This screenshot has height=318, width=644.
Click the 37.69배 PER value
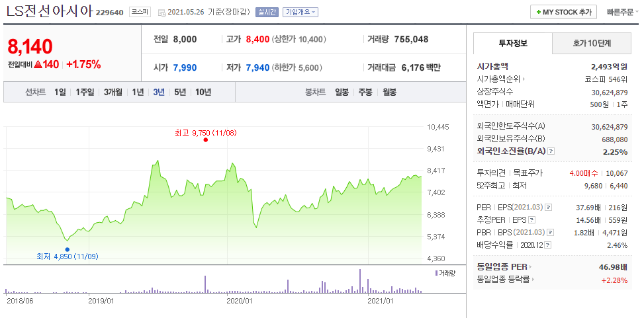click(x=588, y=207)
